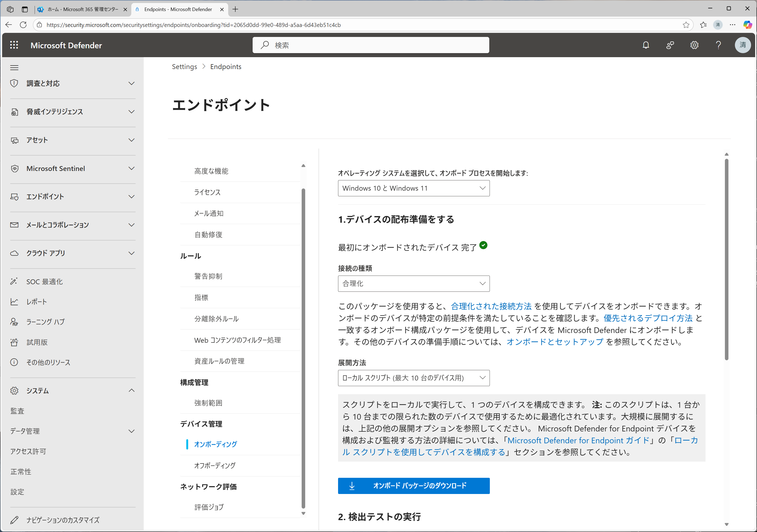Select オフボーディング in the settings menu
The width and height of the screenshot is (757, 532).
click(x=215, y=465)
